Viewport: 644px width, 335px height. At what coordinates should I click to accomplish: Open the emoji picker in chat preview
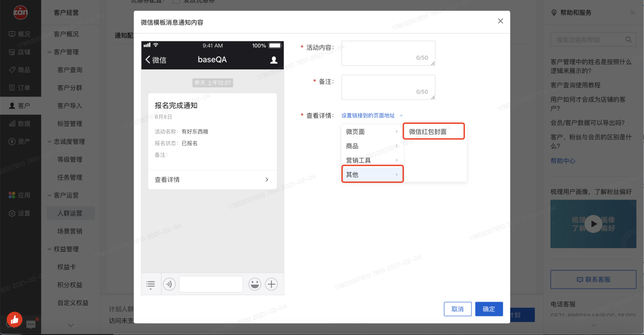pos(255,284)
